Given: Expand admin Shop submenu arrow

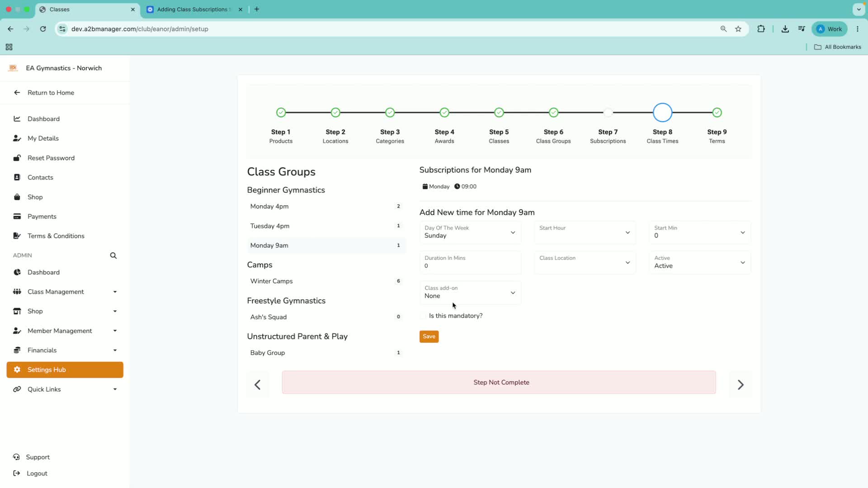Looking at the screenshot, I should click(x=115, y=311).
